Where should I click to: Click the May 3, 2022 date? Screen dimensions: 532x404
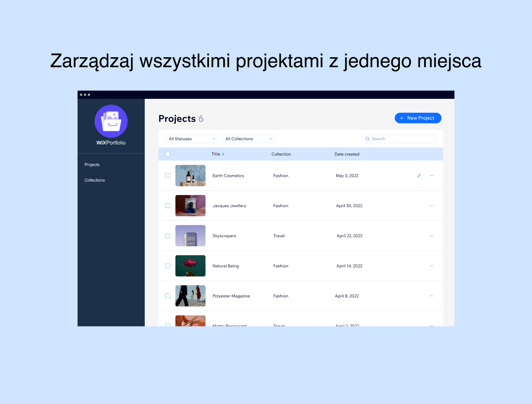[x=347, y=176]
